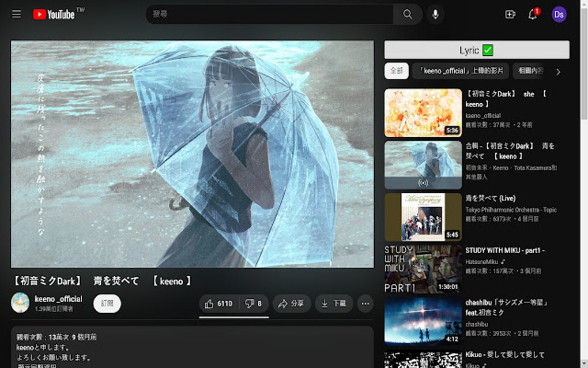Open the Ds account avatar menu
The height and width of the screenshot is (368, 588).
pyautogui.click(x=559, y=14)
